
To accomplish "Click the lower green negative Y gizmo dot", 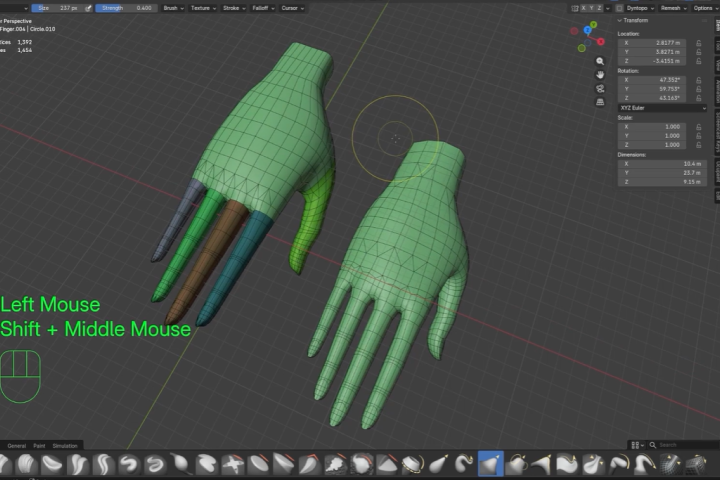I will click(581, 48).
